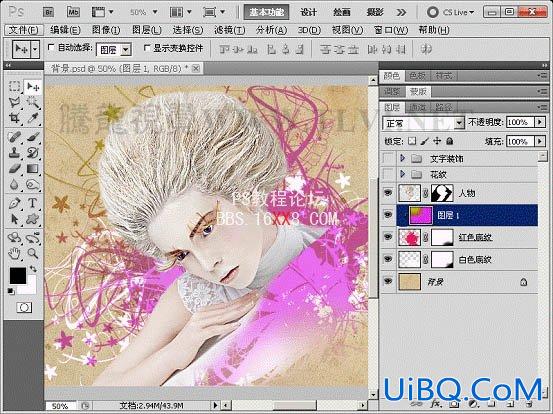This screenshot has width=553, height=414.
Task: Hide the 白色底纹 layer
Action: click(x=388, y=259)
